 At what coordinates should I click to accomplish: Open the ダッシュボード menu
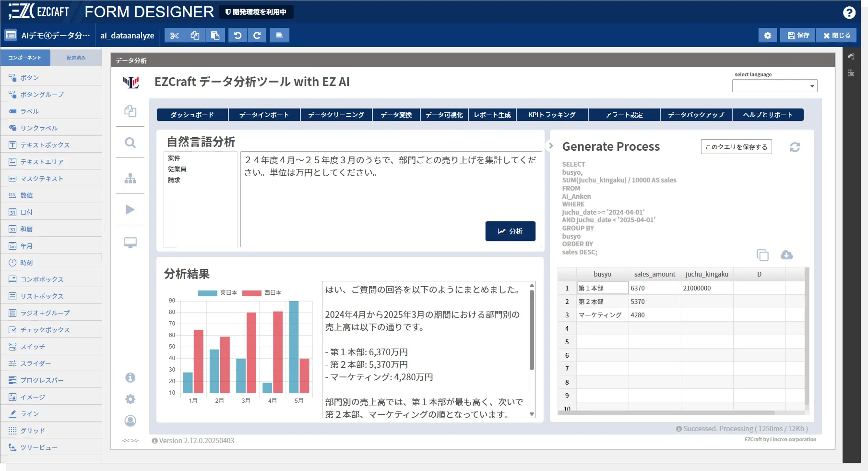point(192,115)
